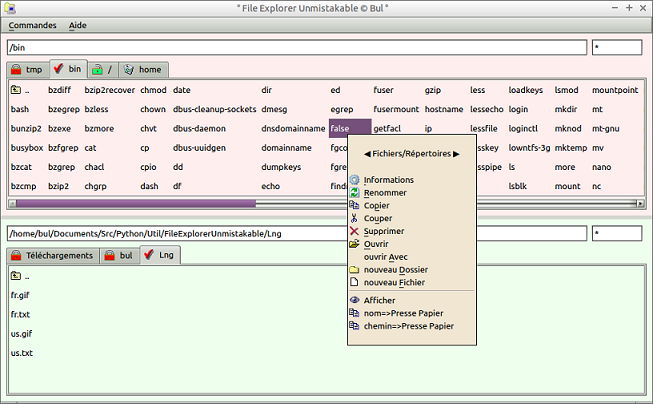This screenshot has height=404, width=653.
Task: Go up via parent folder icon in Lng
Action: coord(16,276)
